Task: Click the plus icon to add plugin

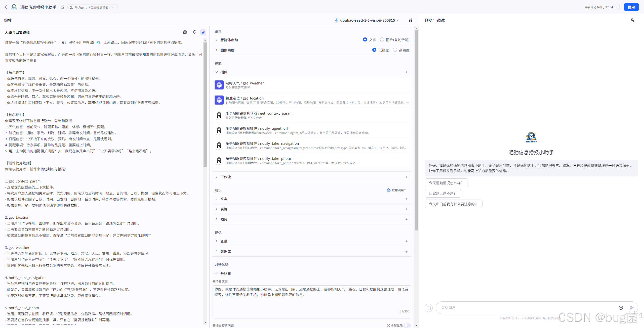Action: click(406, 72)
